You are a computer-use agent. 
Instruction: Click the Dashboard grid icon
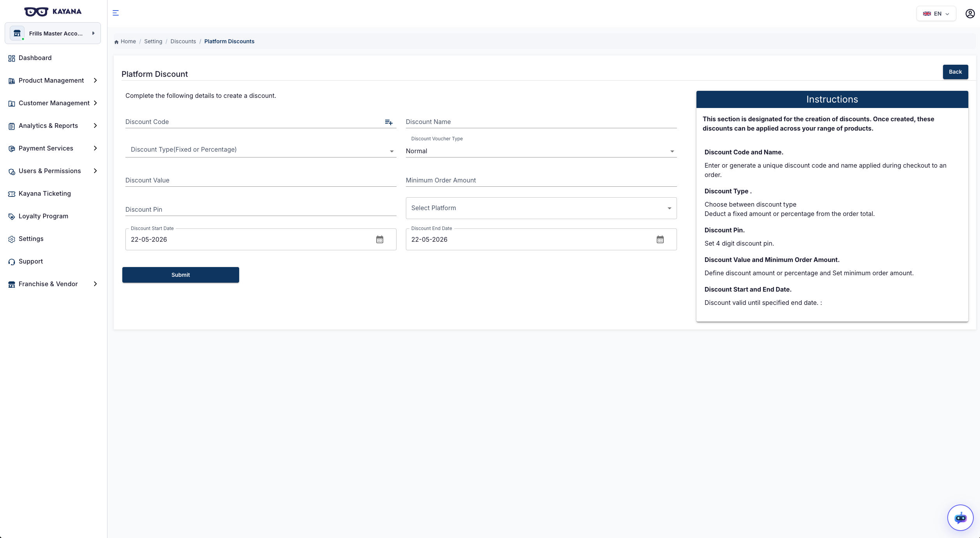(12, 58)
